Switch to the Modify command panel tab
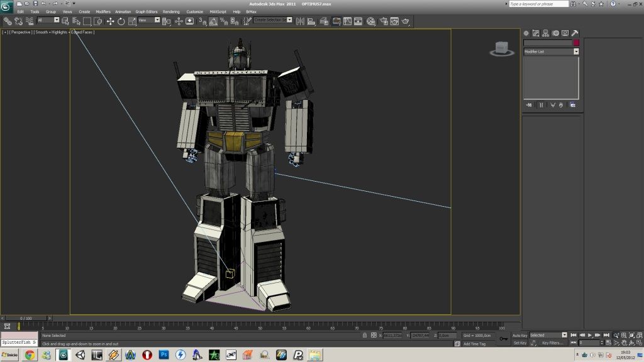Viewport: 644px width, 362px height. click(536, 33)
